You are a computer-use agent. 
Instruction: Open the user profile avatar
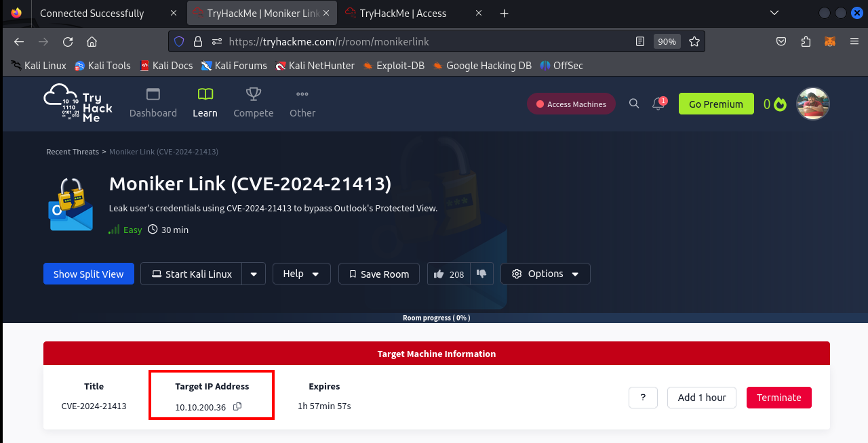(x=813, y=104)
